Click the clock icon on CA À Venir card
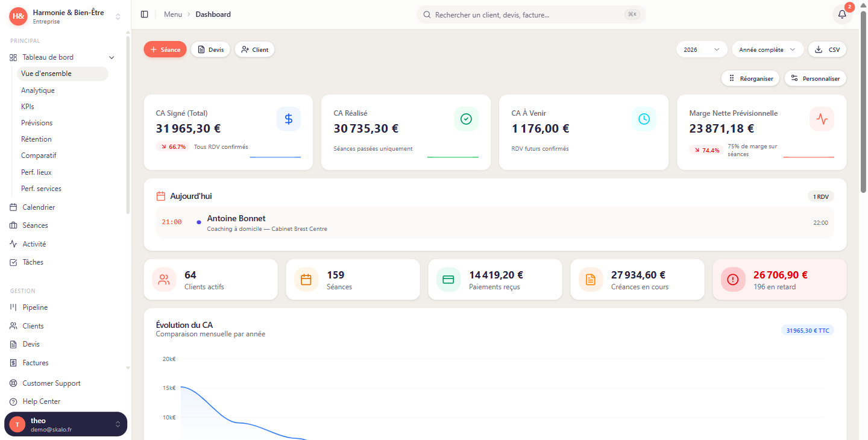Viewport: 868px width, 440px height. click(x=644, y=119)
